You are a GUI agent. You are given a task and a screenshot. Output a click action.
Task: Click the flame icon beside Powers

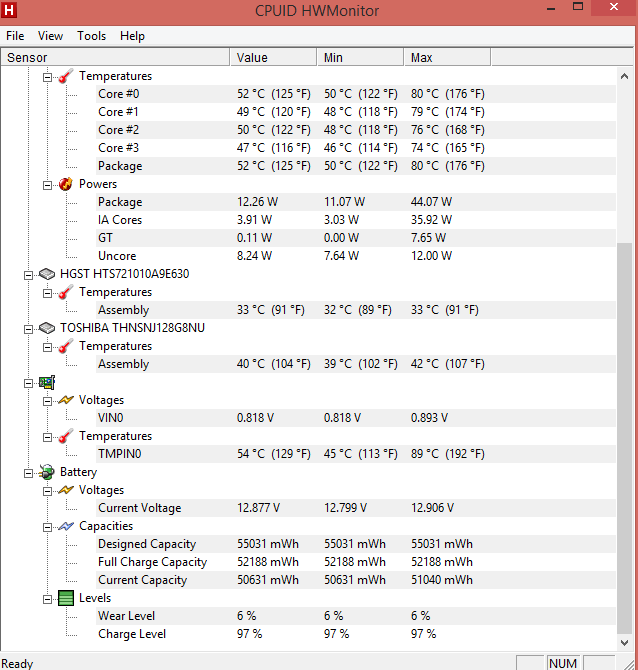pyautogui.click(x=65, y=184)
